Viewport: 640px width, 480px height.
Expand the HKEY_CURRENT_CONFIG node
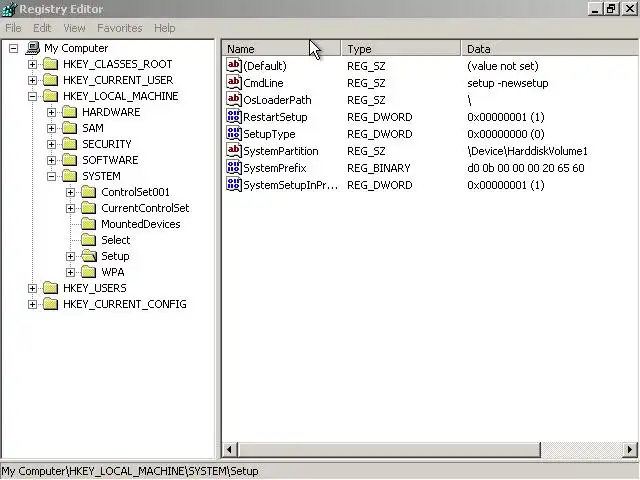(33, 304)
